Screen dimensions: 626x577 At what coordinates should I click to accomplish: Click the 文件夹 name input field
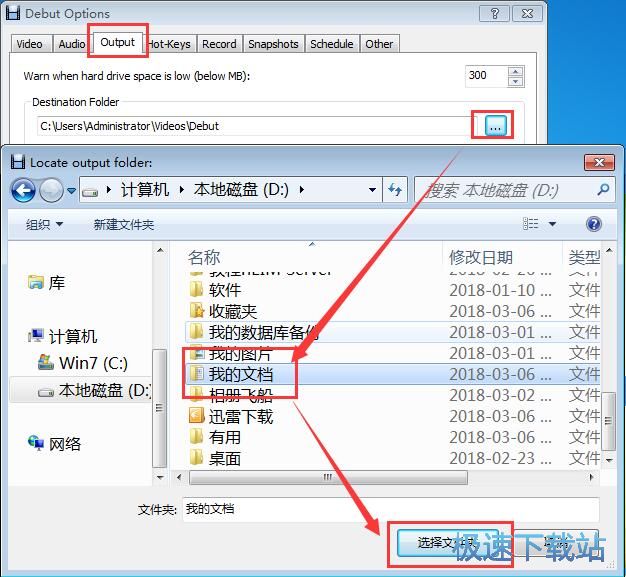(391, 509)
